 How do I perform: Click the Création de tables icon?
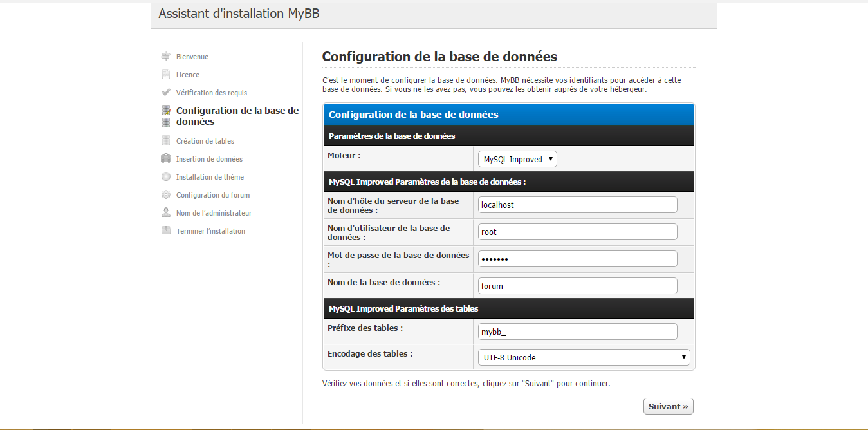[166, 140]
